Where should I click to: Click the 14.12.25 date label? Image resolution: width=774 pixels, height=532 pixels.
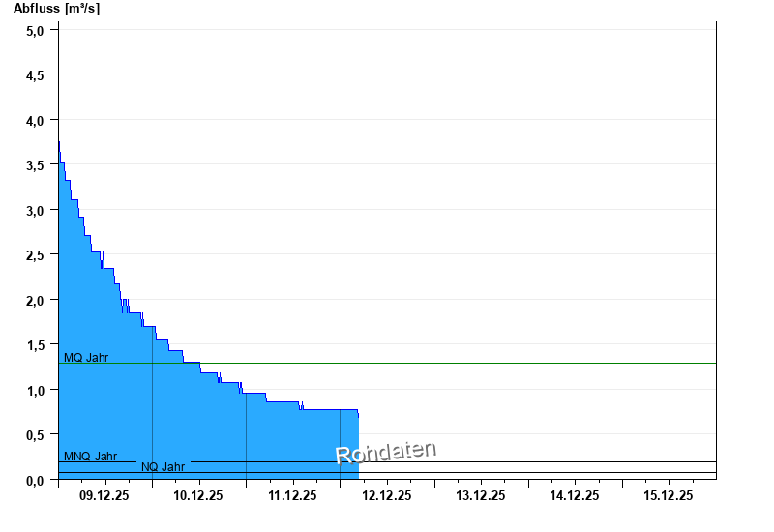pyautogui.click(x=575, y=495)
